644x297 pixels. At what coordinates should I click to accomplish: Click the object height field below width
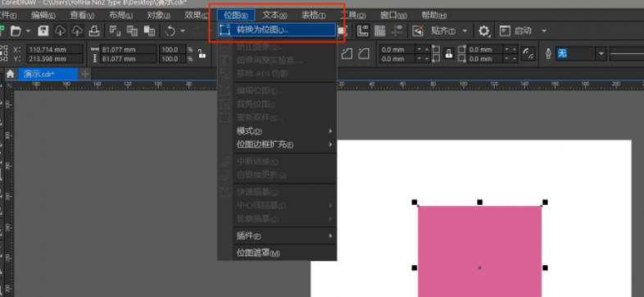click(129, 59)
